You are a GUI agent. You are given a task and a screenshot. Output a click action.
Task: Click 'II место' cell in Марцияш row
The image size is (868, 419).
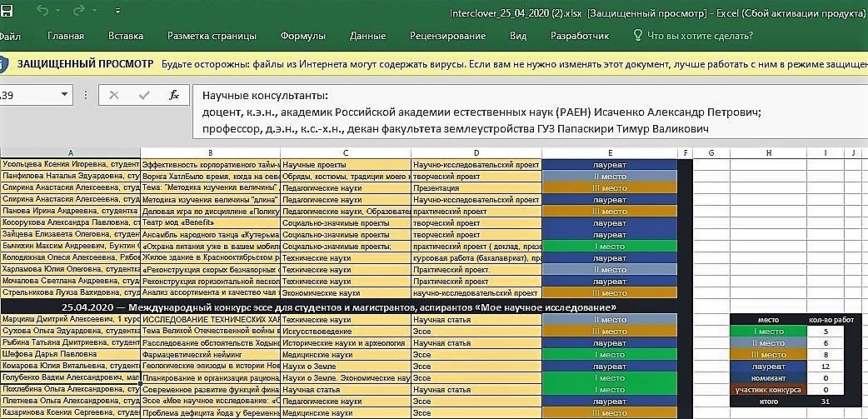pyautogui.click(x=610, y=319)
